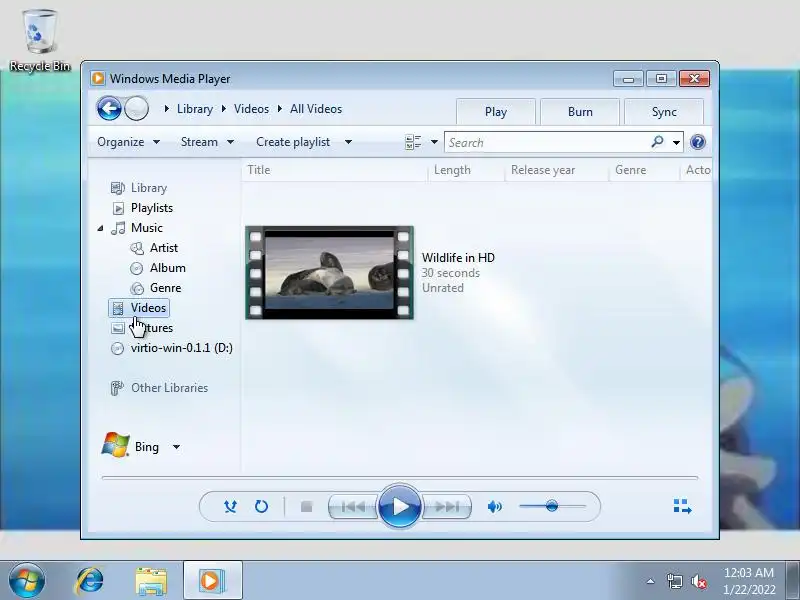Collapse the Music tree node
800x600 pixels.
click(x=101, y=228)
